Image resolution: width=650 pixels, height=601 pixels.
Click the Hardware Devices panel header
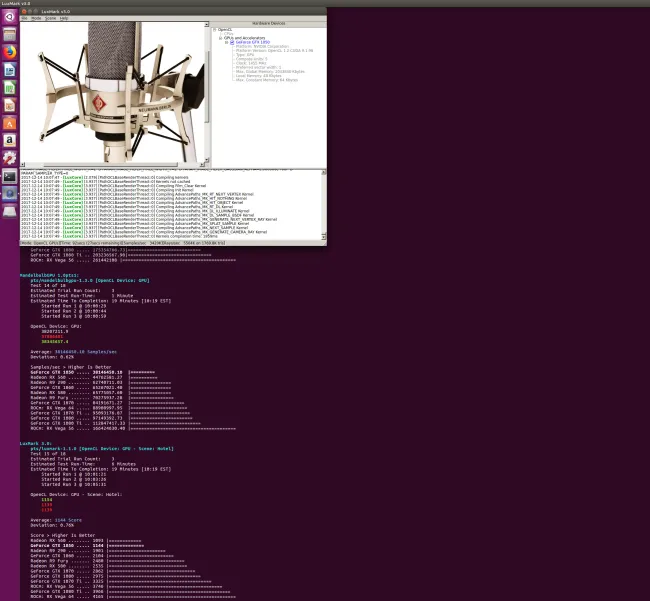[x=269, y=24]
